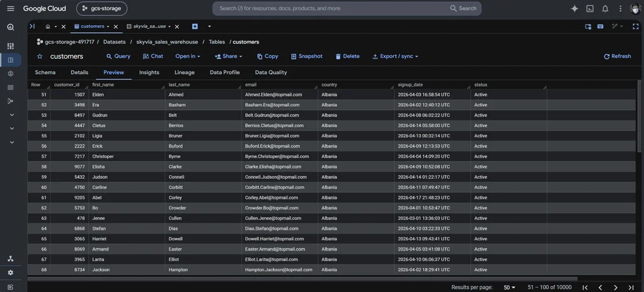
Task: Expand the Export / sync dropdown
Action: 395,56
